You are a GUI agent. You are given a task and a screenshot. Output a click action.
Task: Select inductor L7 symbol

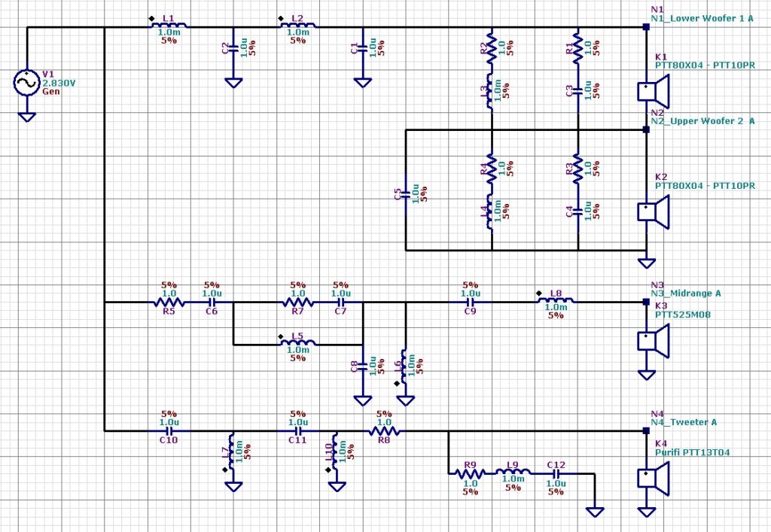coord(232,452)
